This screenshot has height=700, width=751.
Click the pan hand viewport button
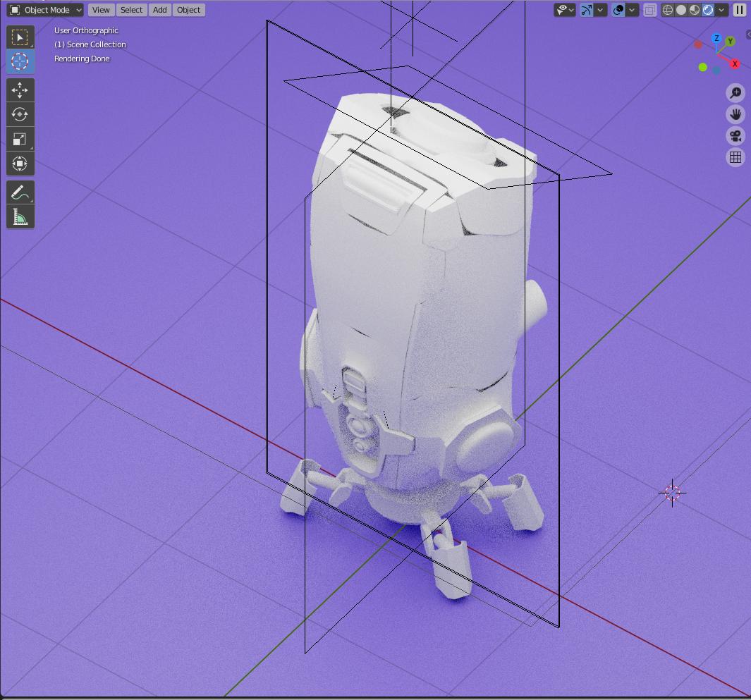click(x=735, y=114)
